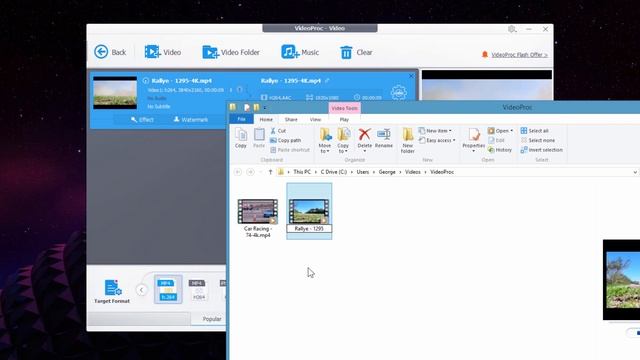Open Properties in ribbon
Viewport: 640px width, 360px height.
[x=473, y=140]
